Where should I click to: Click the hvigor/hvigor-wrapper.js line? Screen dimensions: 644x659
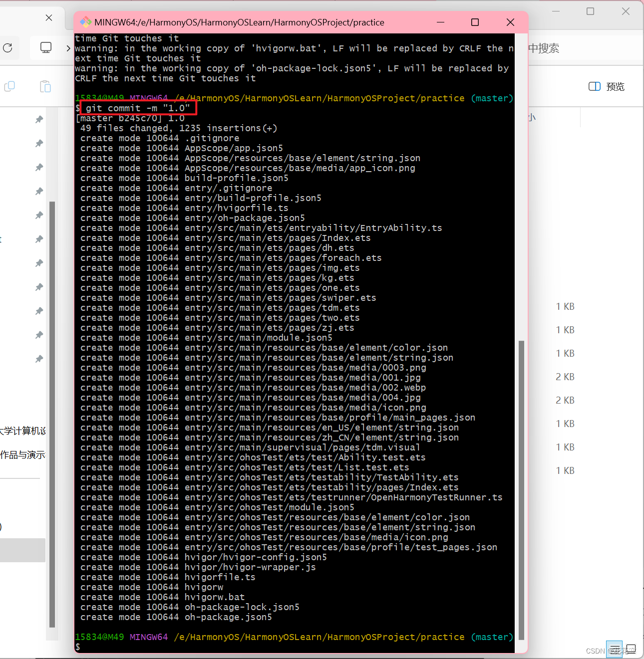tap(198, 567)
